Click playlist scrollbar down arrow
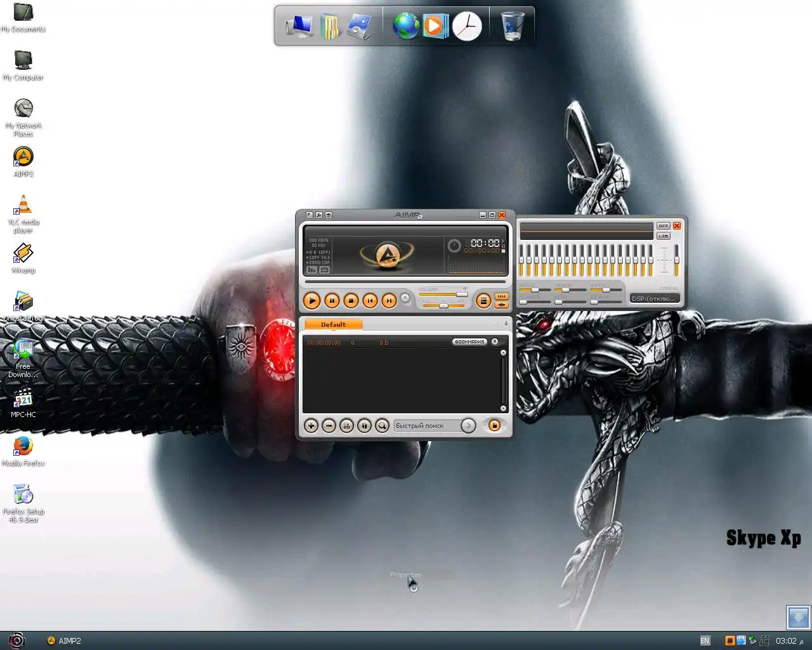Image resolution: width=812 pixels, height=650 pixels. [x=504, y=409]
